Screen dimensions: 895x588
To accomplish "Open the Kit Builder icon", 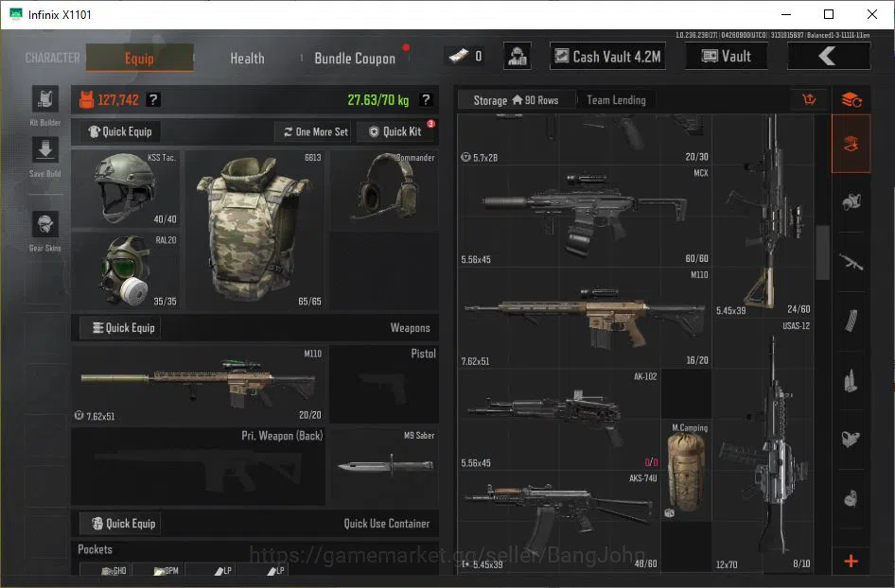I will click(45, 100).
